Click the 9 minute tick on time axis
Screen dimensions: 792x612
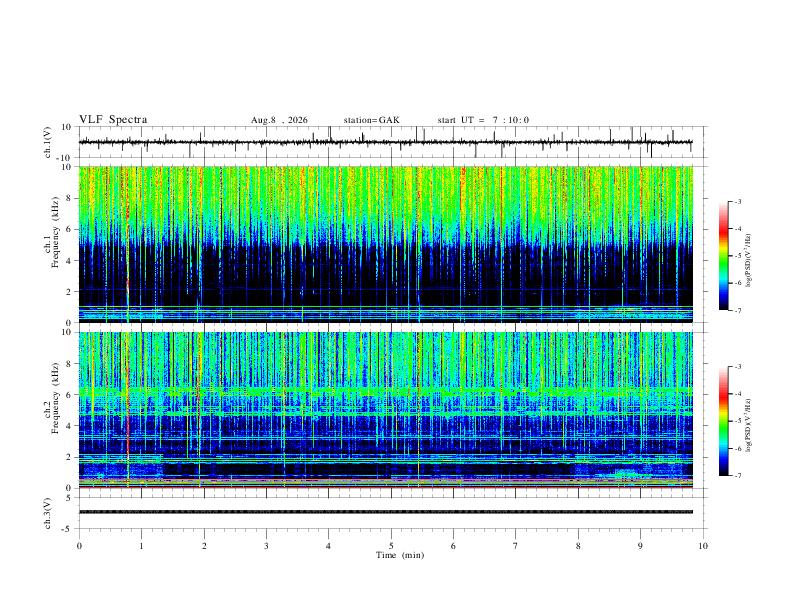click(640, 546)
